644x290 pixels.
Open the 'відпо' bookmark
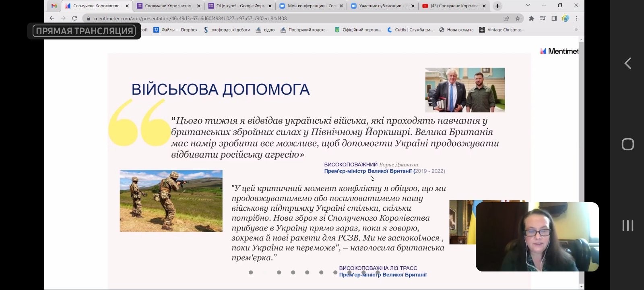coord(265,30)
